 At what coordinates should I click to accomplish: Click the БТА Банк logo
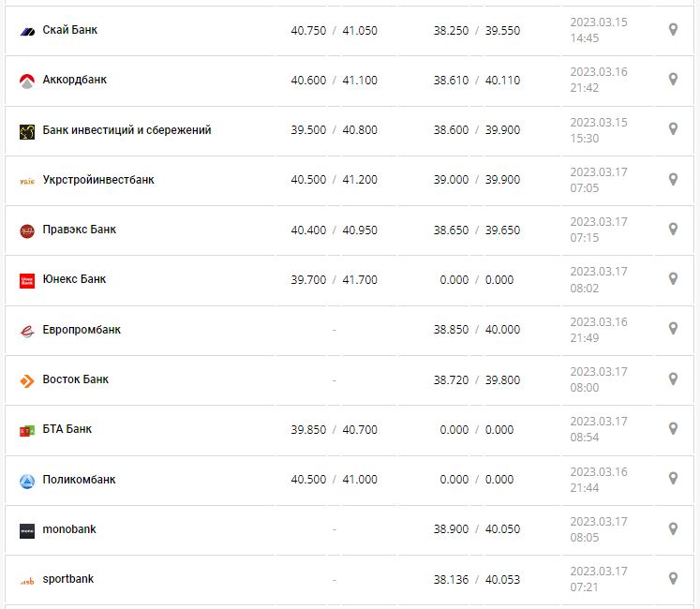(x=27, y=430)
